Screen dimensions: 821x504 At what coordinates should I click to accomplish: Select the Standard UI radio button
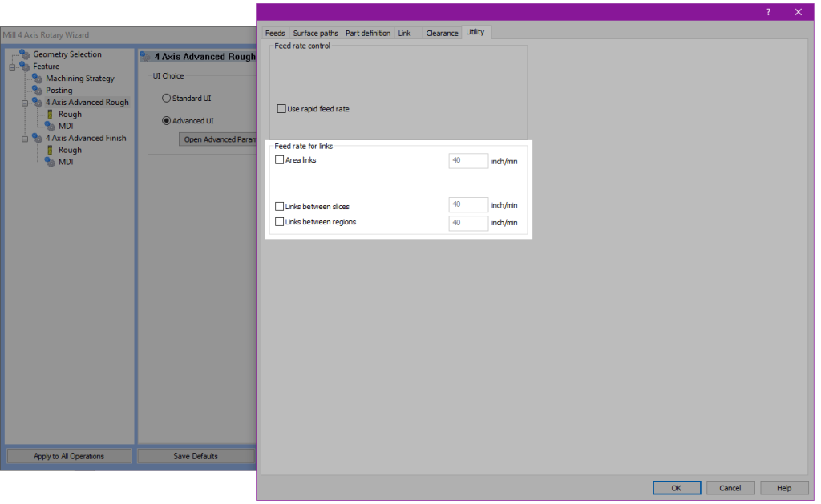(x=167, y=98)
